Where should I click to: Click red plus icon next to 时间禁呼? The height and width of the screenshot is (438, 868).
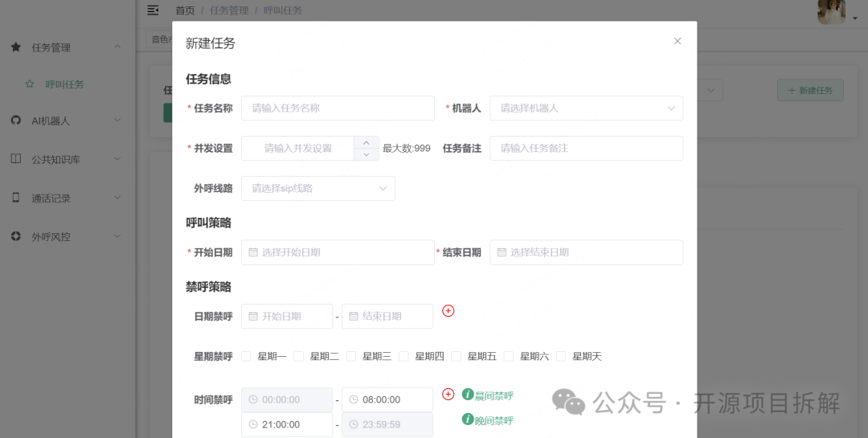(448, 395)
